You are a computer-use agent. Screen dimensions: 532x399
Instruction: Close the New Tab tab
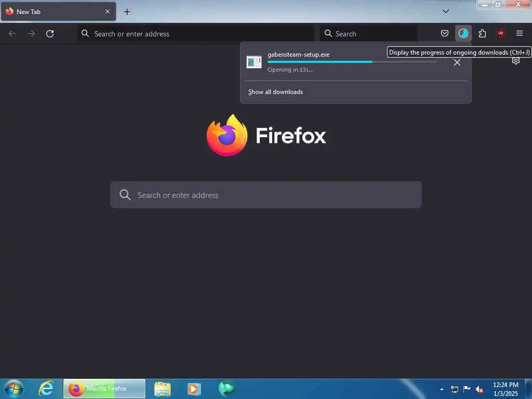[107, 11]
